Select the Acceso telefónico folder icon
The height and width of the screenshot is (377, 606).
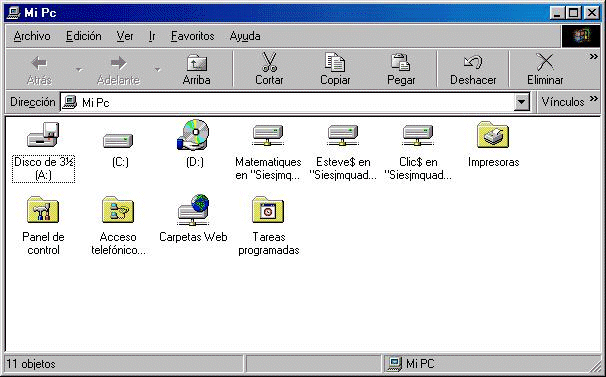coord(118,210)
